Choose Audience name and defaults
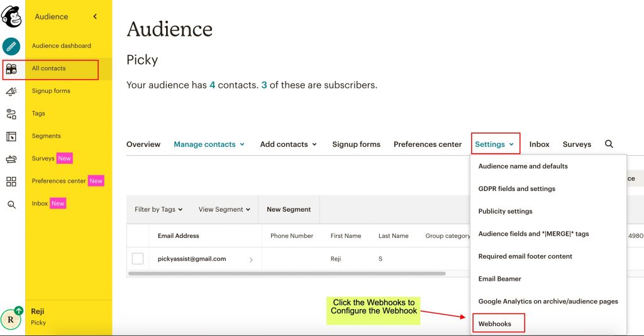 tap(523, 166)
